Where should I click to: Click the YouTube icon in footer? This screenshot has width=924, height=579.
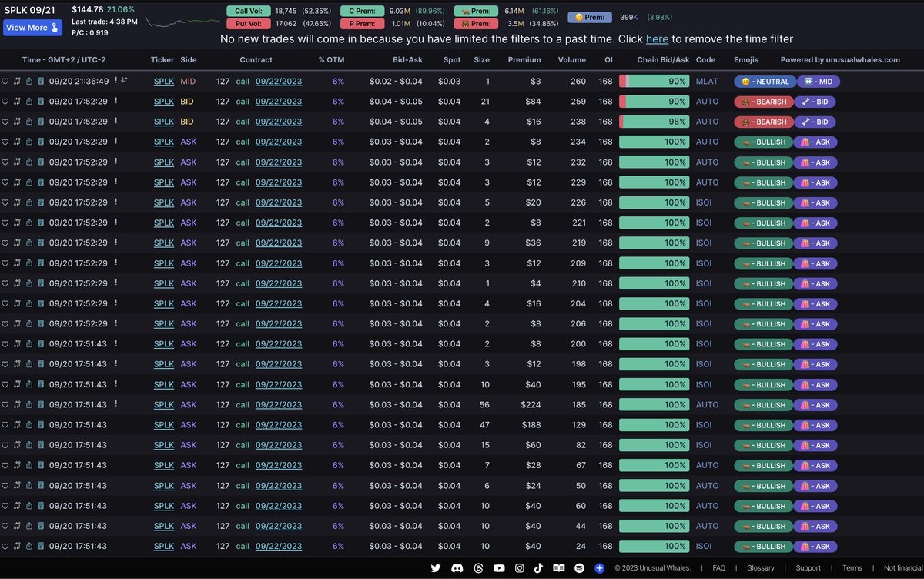tap(499, 568)
